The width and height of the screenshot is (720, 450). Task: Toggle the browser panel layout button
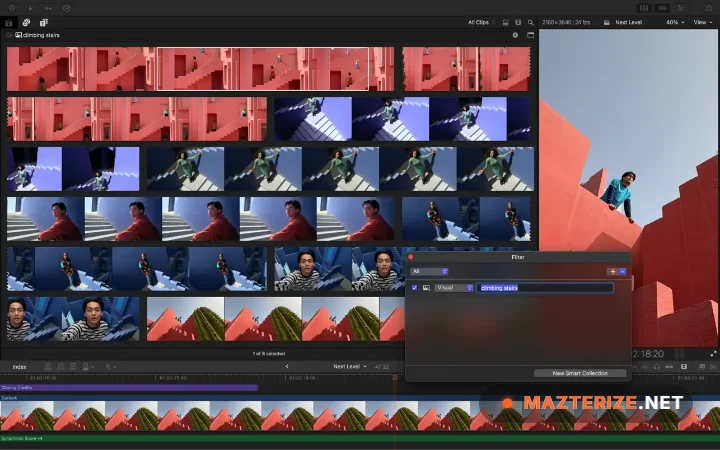point(644,8)
